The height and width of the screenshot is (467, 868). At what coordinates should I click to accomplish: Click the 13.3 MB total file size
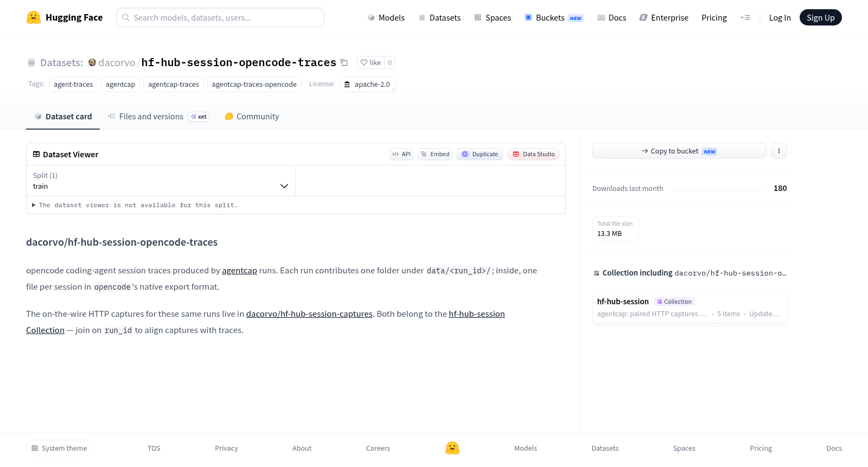(x=609, y=233)
